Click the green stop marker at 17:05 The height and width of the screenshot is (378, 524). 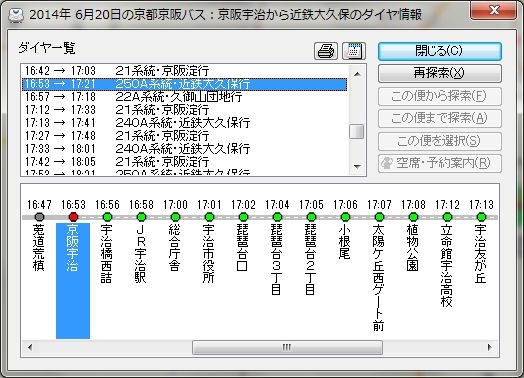[x=311, y=217]
